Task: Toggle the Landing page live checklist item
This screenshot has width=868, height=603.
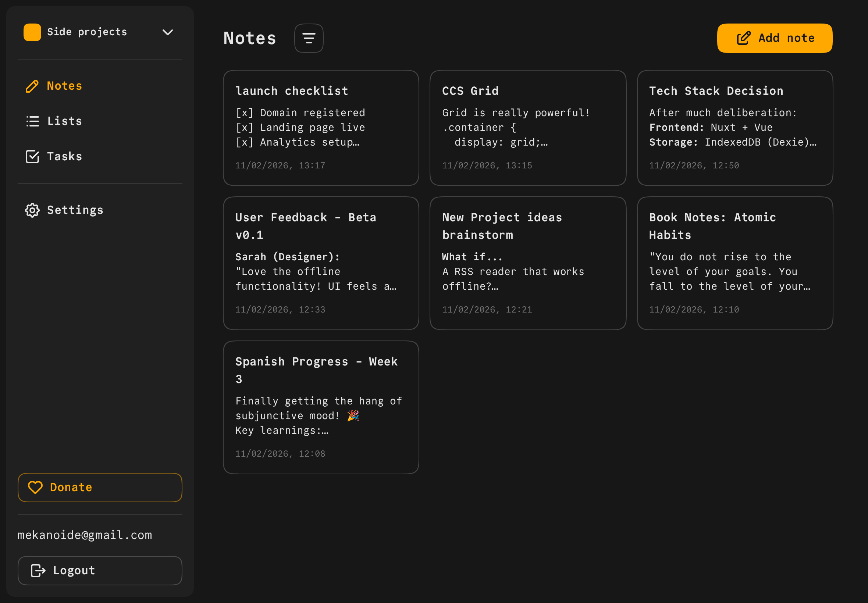Action: (245, 127)
